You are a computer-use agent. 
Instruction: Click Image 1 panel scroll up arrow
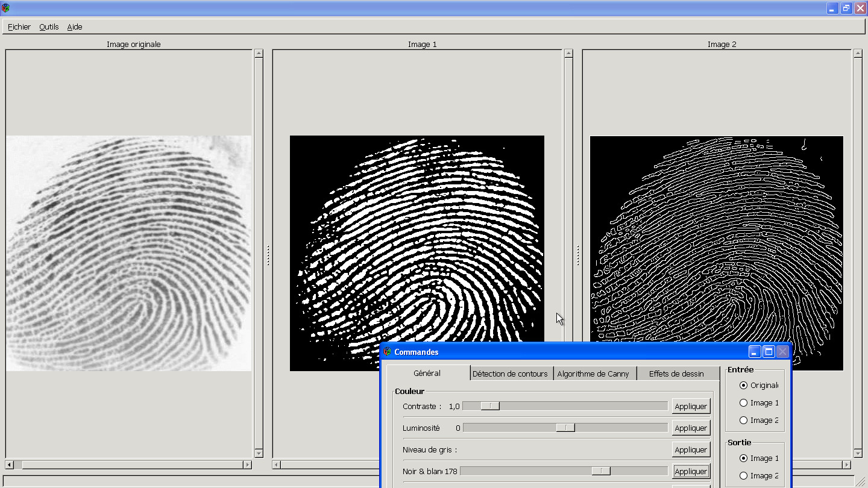point(568,54)
